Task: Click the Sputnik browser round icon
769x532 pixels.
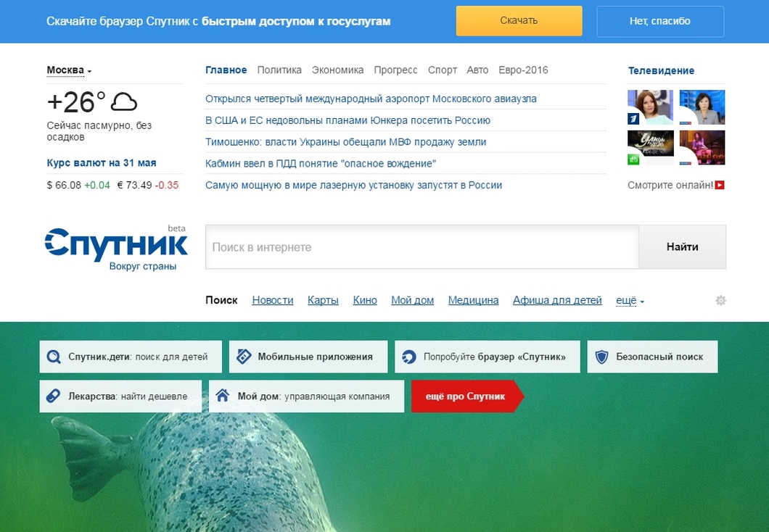Action: point(409,357)
